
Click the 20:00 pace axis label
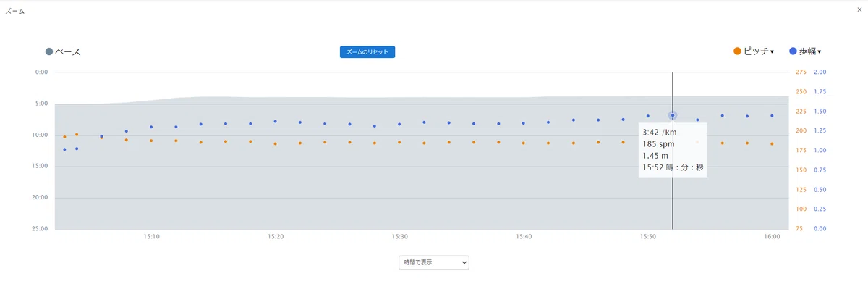pos(40,197)
